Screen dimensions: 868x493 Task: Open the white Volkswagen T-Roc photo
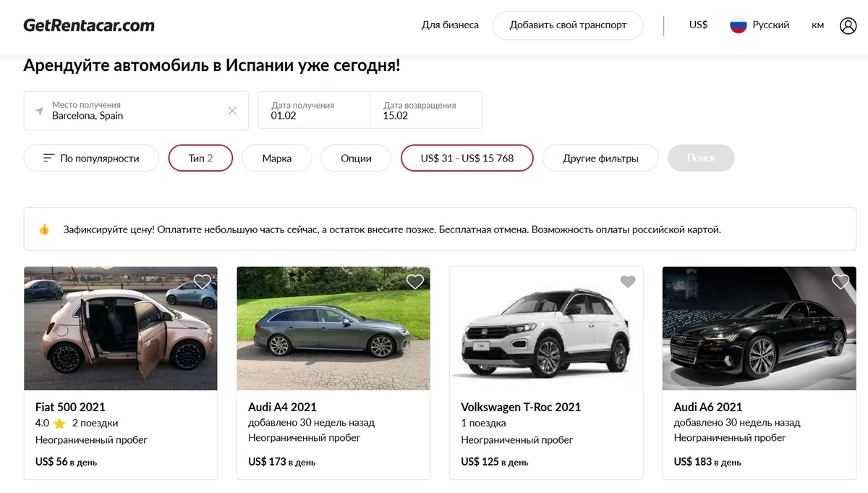546,329
